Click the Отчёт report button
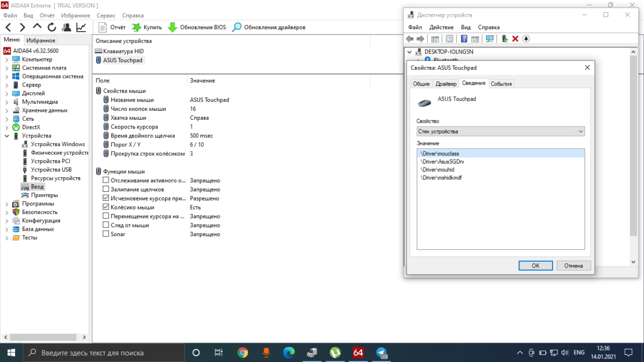Screen dimensions: 644x362 click(112, 27)
